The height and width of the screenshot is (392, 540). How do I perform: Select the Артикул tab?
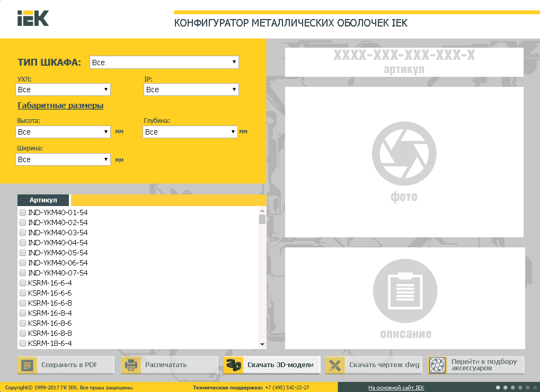pyautogui.click(x=43, y=200)
